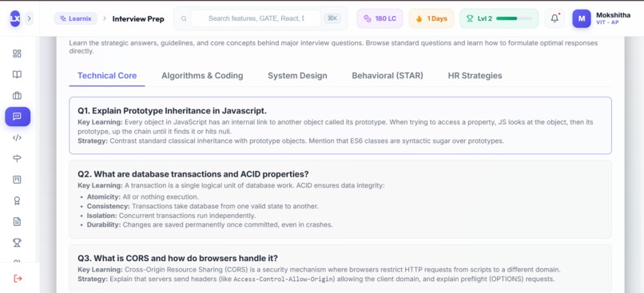644x293 pixels.
Task: Switch to the Behavioral (STAR) tab
Action: click(x=388, y=76)
